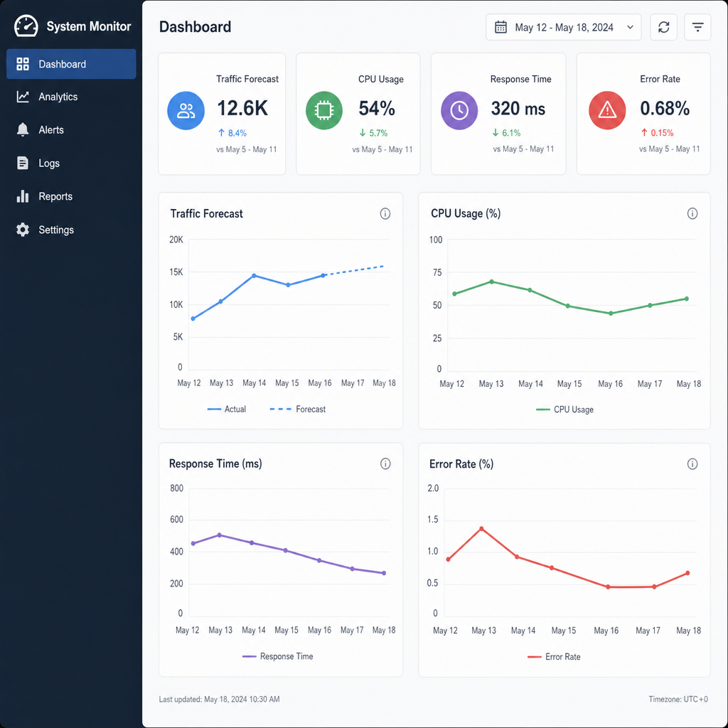This screenshot has height=728, width=728.
Task: Click the Logs document icon
Action: point(23,163)
